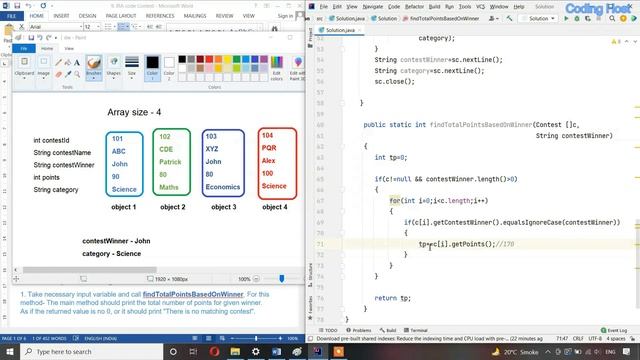The height and width of the screenshot is (360, 640).
Task: Select the Solution.java editor tab
Action: tap(340, 30)
